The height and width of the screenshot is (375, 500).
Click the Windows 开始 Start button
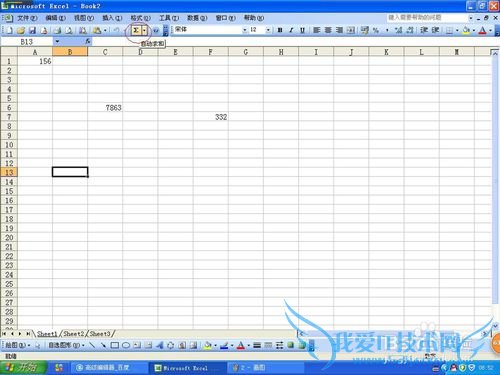23,367
